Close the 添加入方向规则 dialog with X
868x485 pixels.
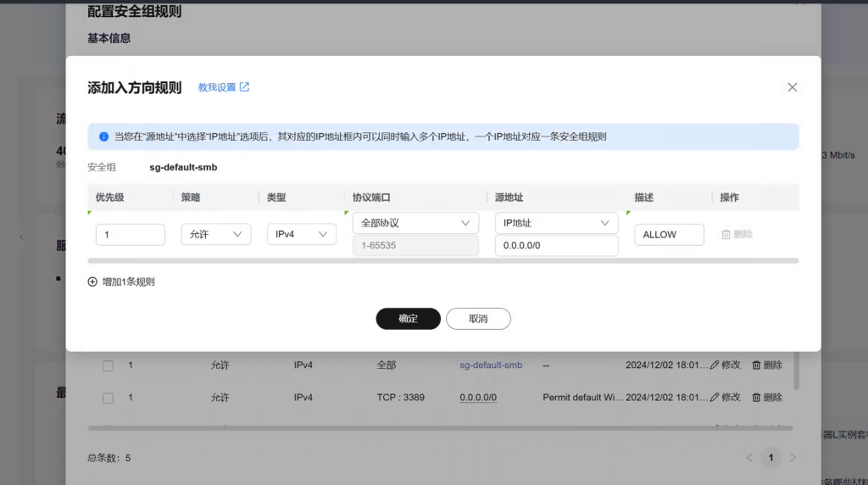point(792,87)
